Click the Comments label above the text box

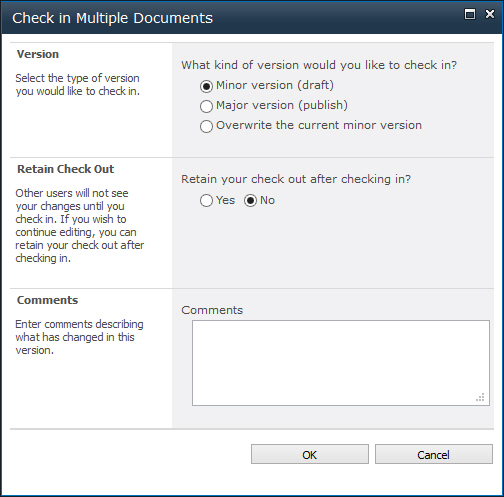click(212, 310)
